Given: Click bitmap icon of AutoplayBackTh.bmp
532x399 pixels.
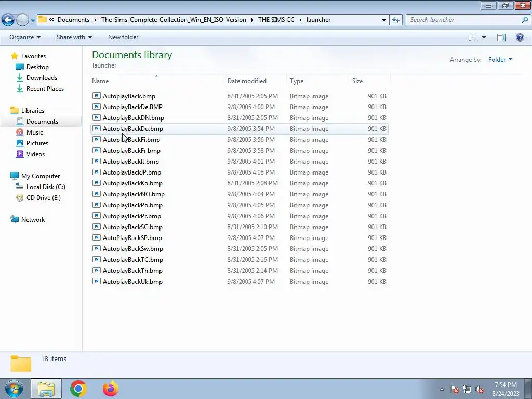Looking at the screenshot, I should (x=96, y=270).
